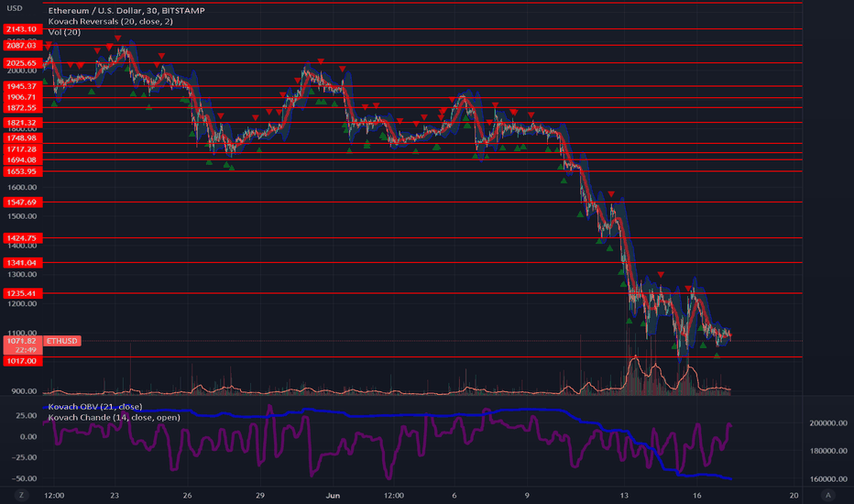Click the 180000.00 OBV scale value
Screen dimensions: 854x504
828,451
